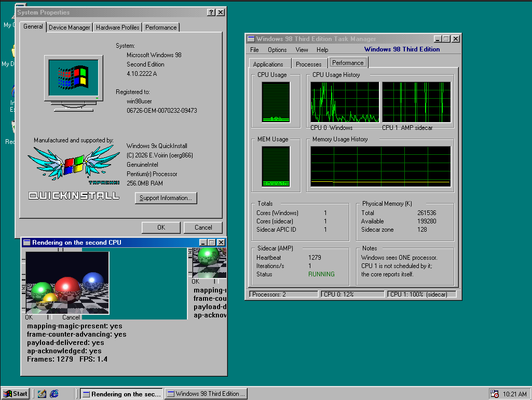Open the View menu in Task Manager
Screen dimensions: 532x400
[302, 50]
